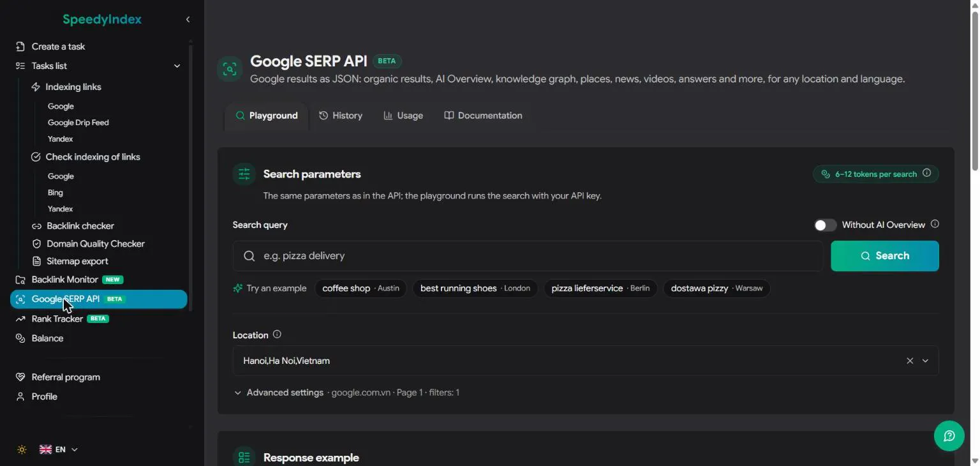Select Google SERP API in sidebar
The width and height of the screenshot is (980, 466).
pyautogui.click(x=99, y=299)
